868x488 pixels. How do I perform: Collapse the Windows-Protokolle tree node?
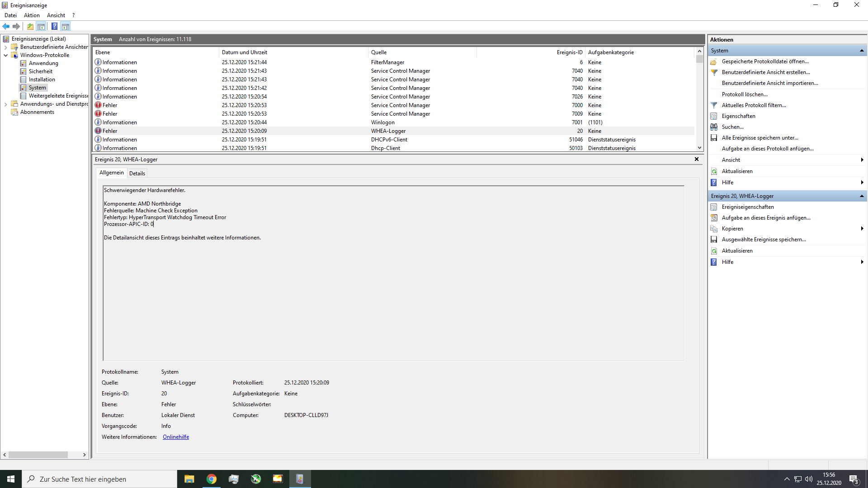tap(5, 55)
